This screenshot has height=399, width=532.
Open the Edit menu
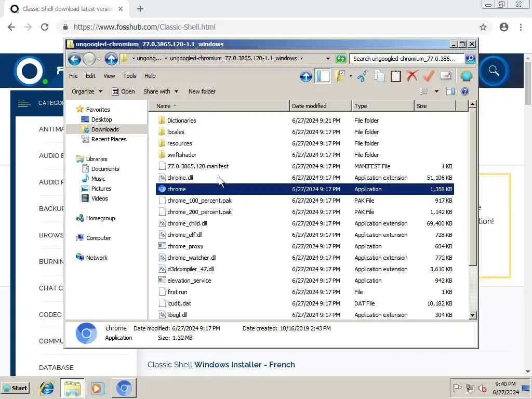(90, 76)
